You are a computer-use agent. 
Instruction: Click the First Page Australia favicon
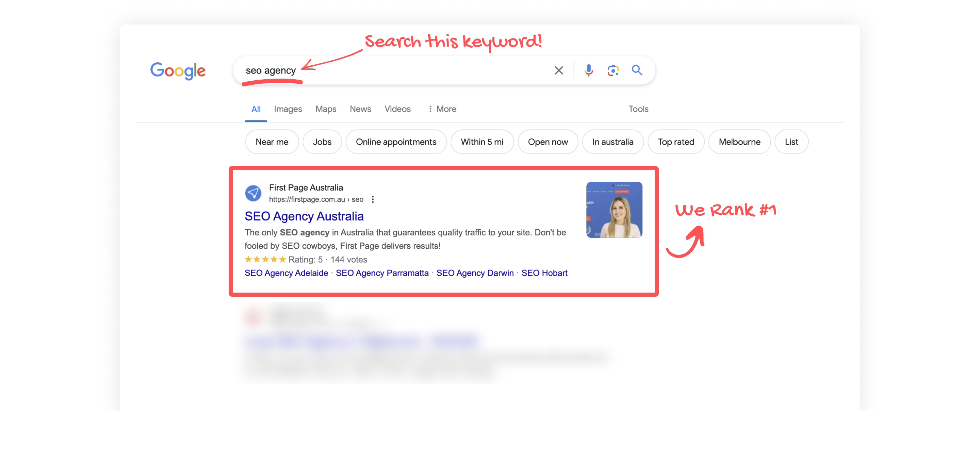click(x=253, y=193)
